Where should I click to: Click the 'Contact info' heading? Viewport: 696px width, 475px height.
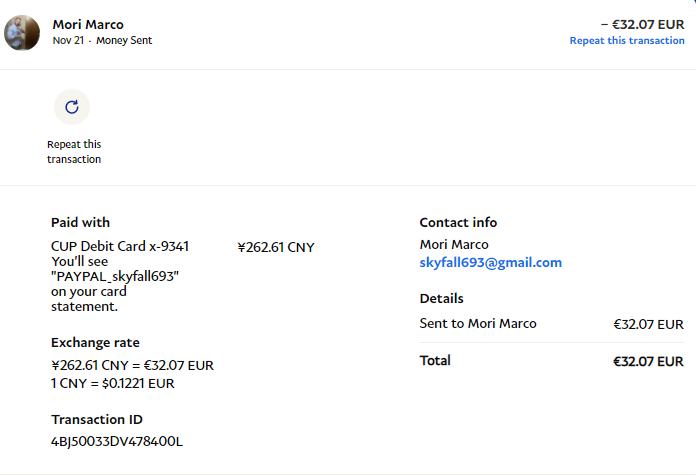458,222
